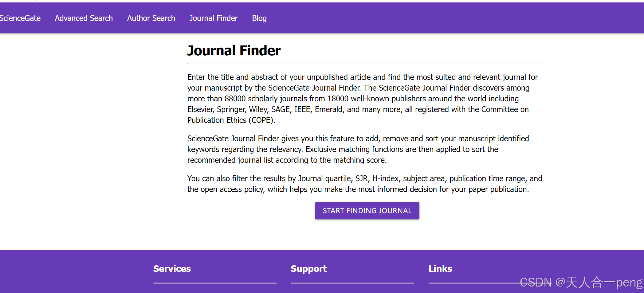Click the Links footer heading
This screenshot has height=293, width=644.
(x=440, y=269)
